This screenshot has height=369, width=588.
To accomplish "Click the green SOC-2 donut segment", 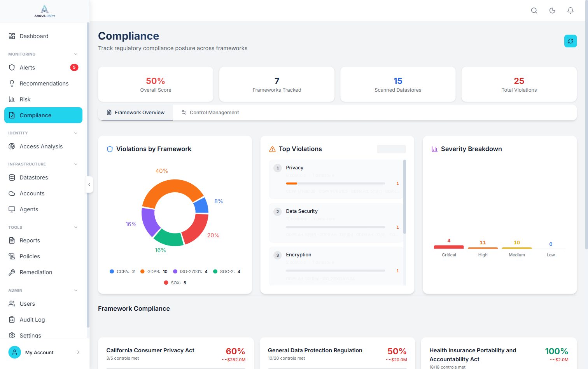I will 169,238.
